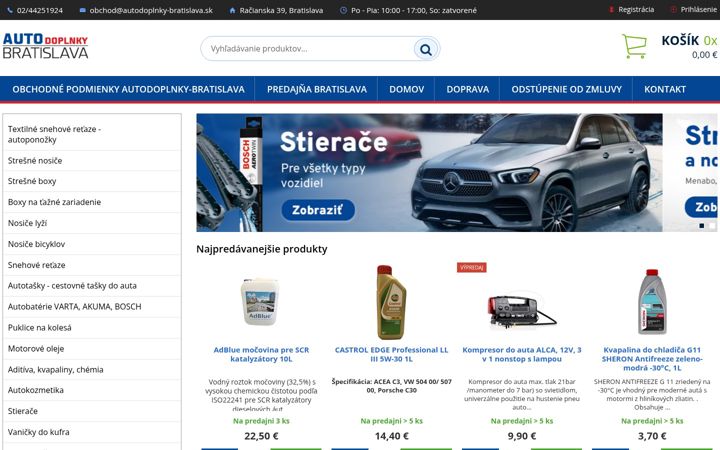Click the Výpredaj badge on the compressor

point(472,267)
